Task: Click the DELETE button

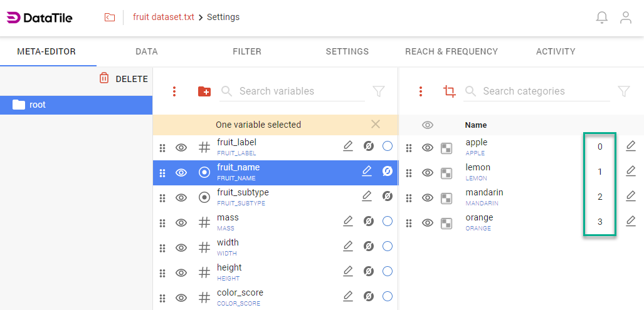Action: point(124,79)
